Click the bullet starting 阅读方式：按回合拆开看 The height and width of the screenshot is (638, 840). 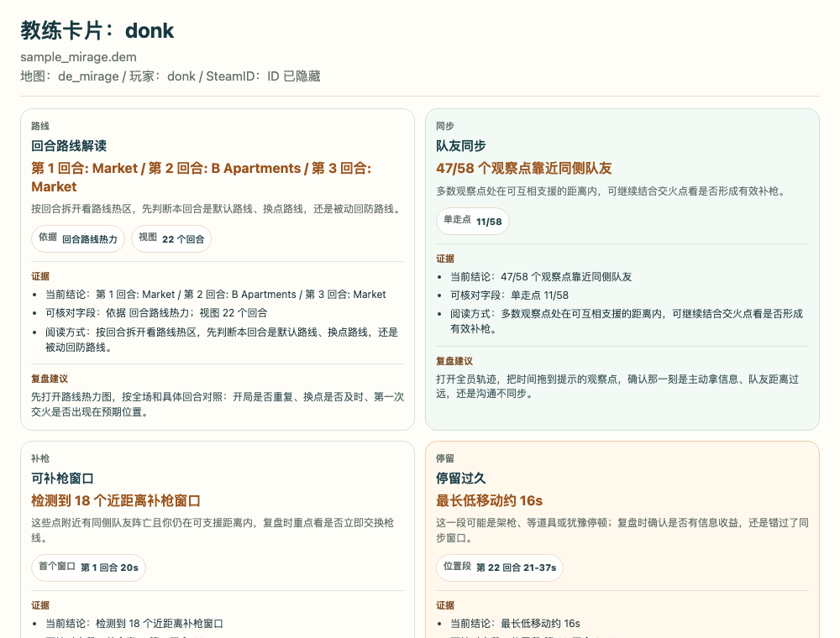click(222, 340)
